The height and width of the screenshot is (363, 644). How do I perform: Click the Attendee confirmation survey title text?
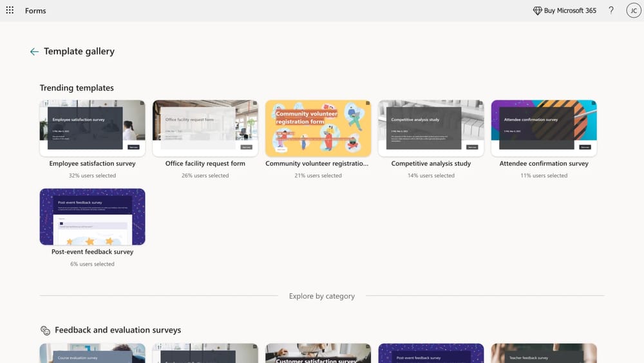544,163
